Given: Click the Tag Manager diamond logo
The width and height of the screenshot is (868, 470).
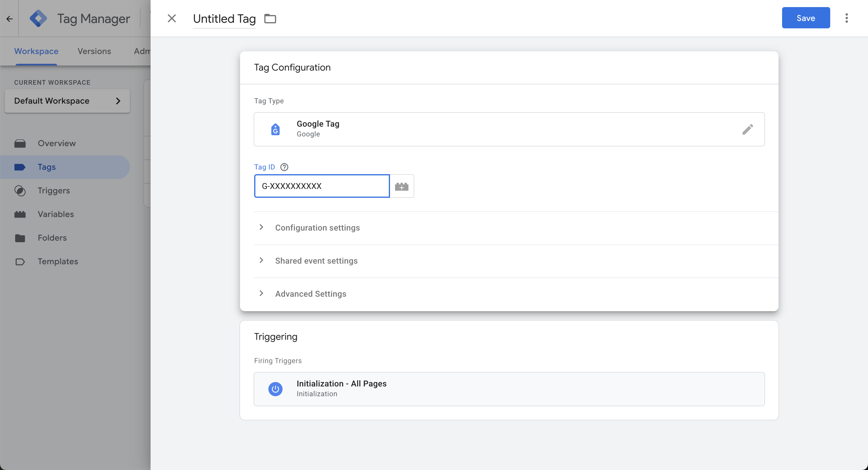Looking at the screenshot, I should [x=38, y=18].
